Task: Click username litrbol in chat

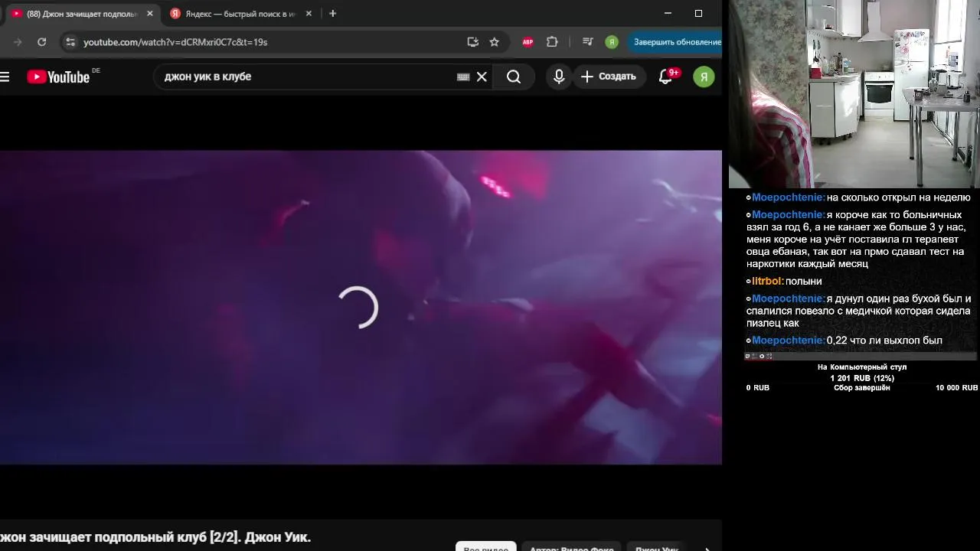Action: click(x=767, y=281)
